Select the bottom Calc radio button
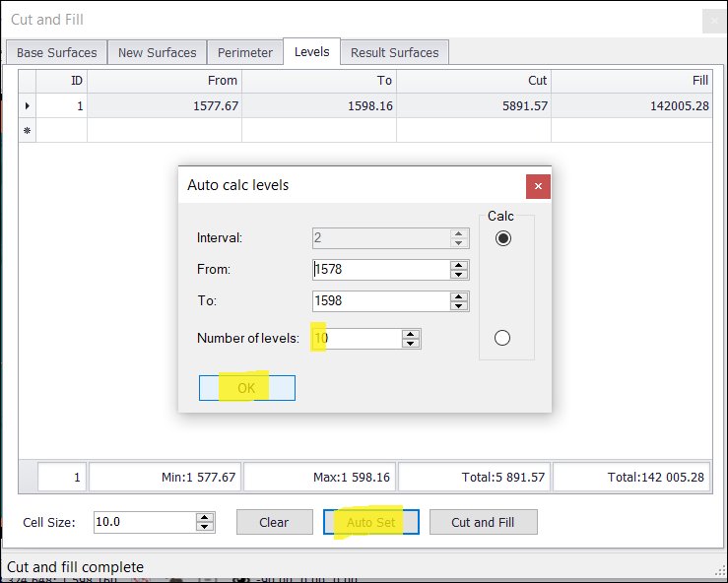 (x=502, y=338)
